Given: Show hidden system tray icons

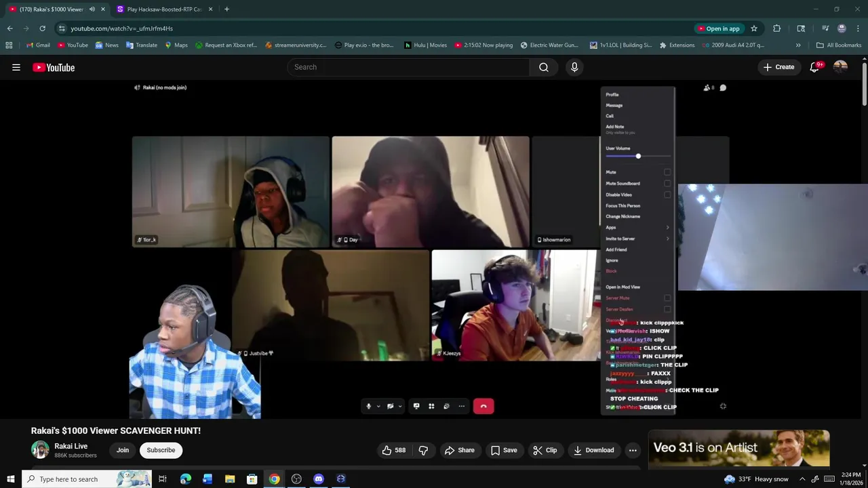Looking at the screenshot, I should [802, 479].
